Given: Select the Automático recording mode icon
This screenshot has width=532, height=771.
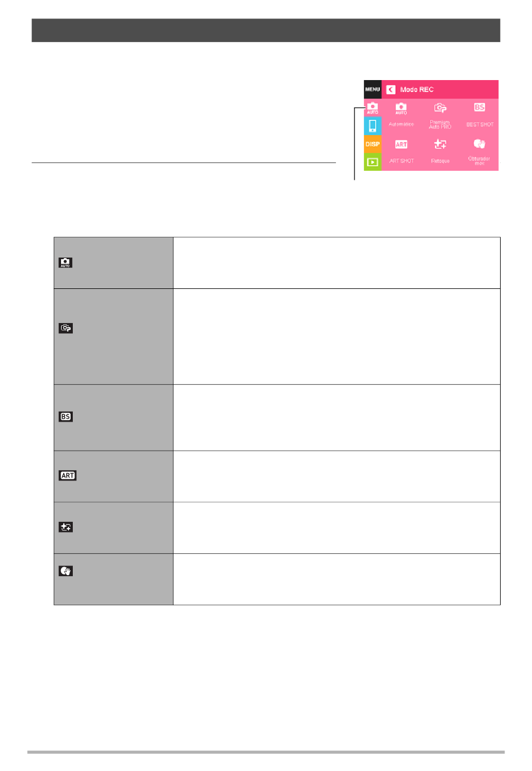Looking at the screenshot, I should pos(401,108).
